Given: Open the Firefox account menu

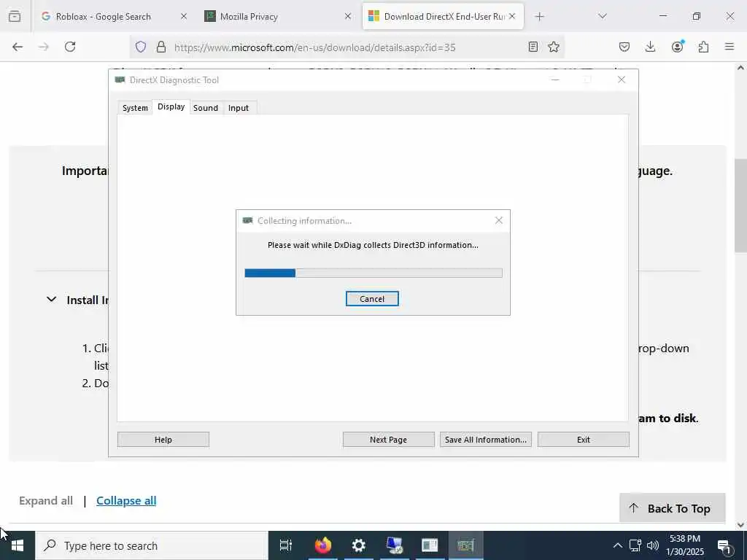Looking at the screenshot, I should tap(677, 47).
